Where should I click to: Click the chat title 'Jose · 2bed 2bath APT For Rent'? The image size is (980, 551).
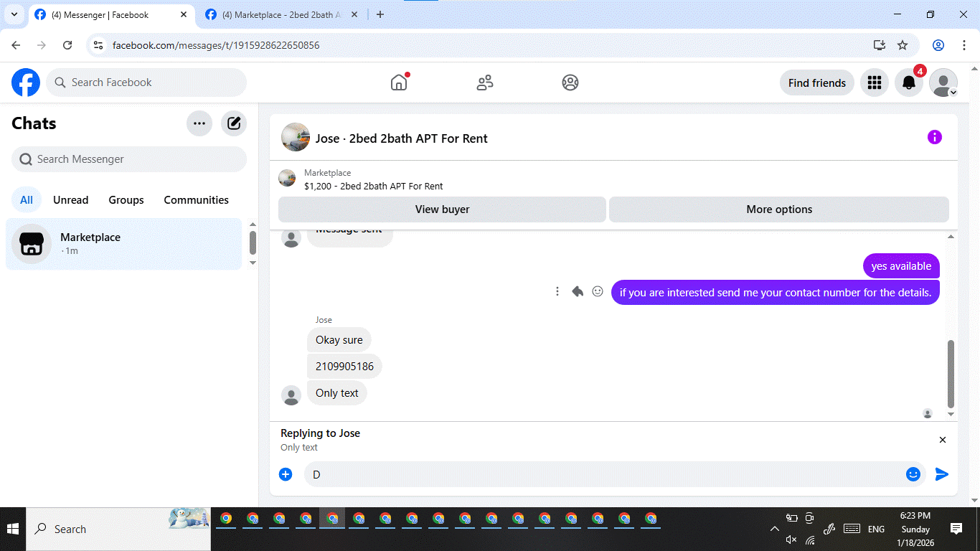coord(402,138)
